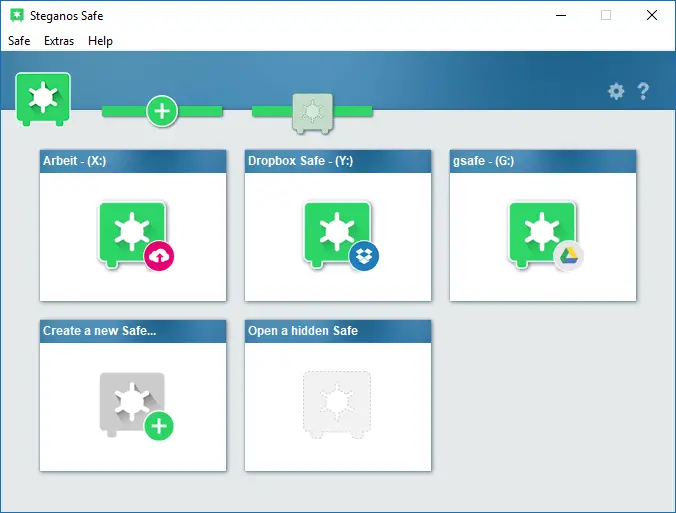This screenshot has height=513, width=676.
Task: Click the blue Dropbox badge
Action: click(x=364, y=256)
